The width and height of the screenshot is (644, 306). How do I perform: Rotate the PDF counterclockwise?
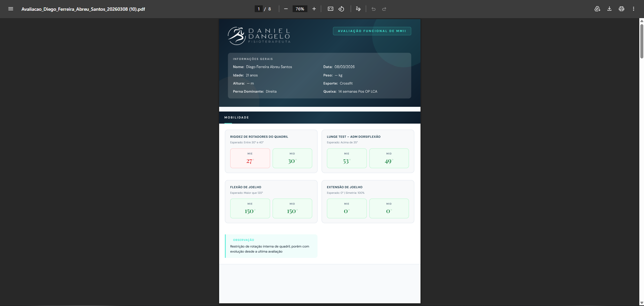click(x=341, y=9)
